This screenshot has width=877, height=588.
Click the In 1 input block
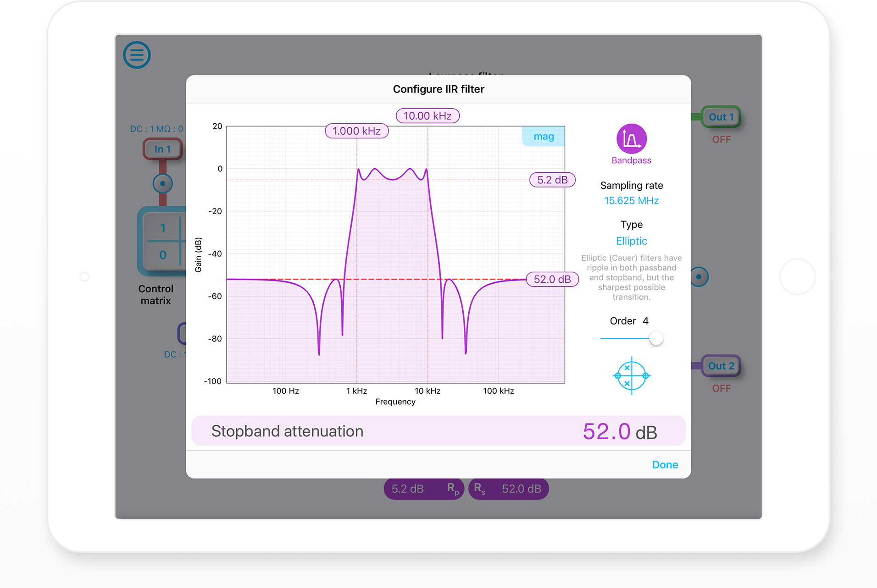pyautogui.click(x=162, y=149)
